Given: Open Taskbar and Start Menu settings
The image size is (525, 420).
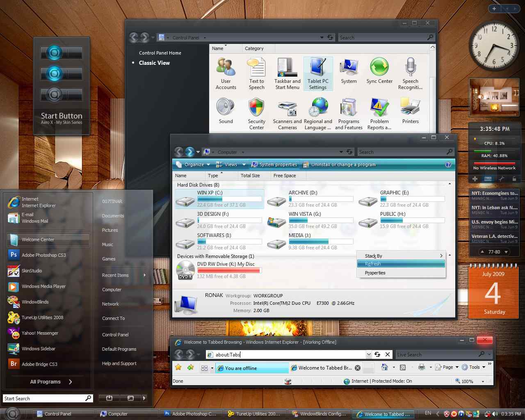Looking at the screenshot, I should 287,73.
